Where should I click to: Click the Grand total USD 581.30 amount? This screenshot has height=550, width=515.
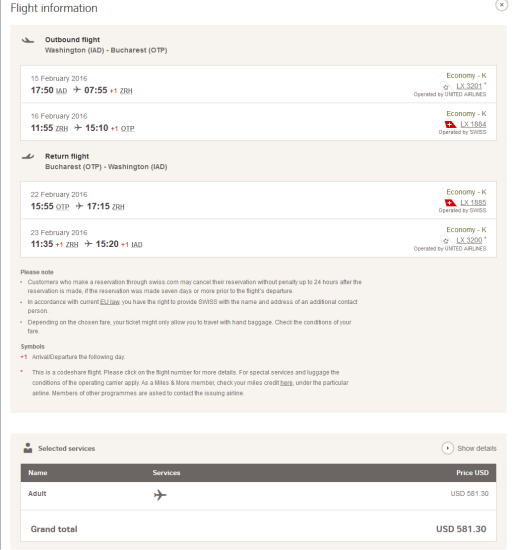tap(461, 529)
